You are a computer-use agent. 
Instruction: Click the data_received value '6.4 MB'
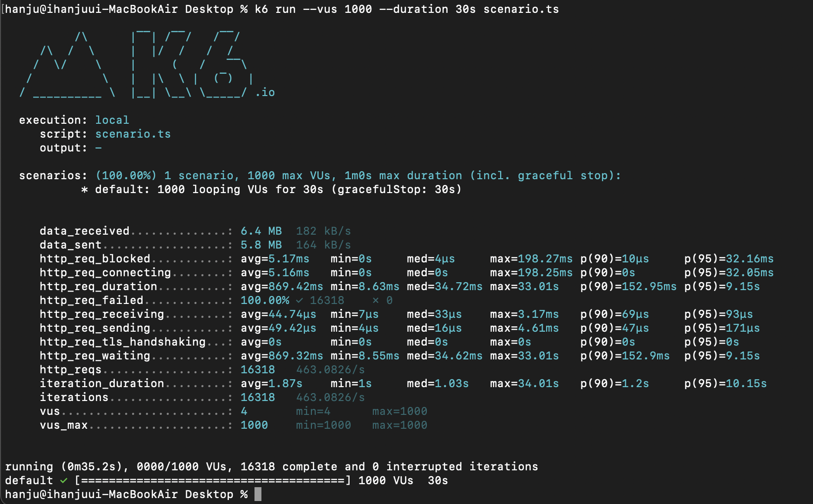coord(261,231)
